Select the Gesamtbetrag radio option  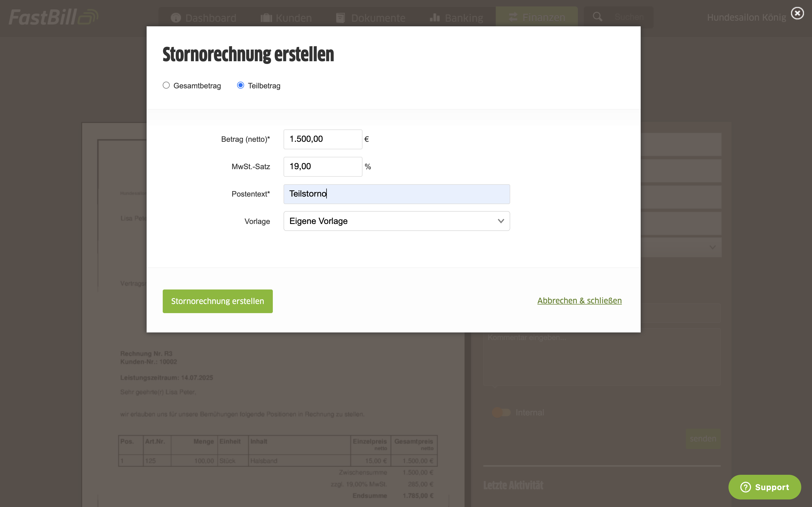pyautogui.click(x=166, y=85)
